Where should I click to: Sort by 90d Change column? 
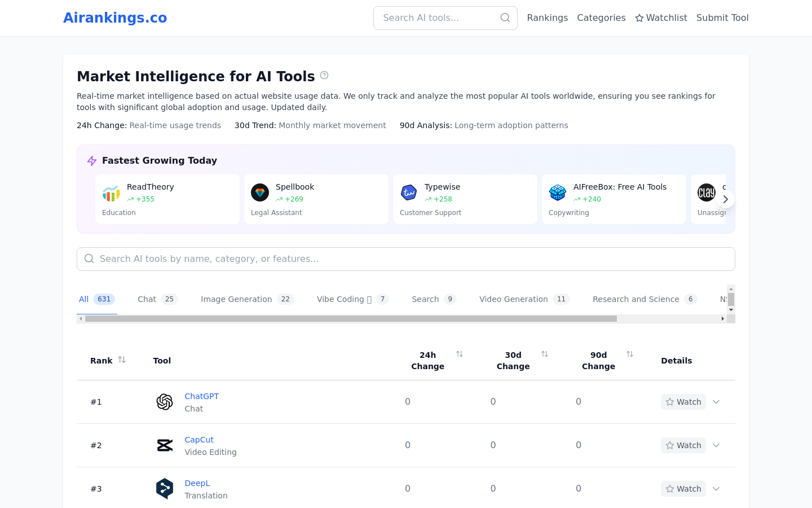pos(630,354)
